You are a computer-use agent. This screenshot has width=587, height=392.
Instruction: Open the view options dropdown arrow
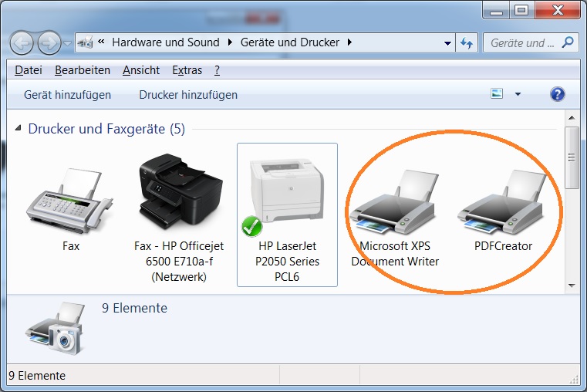518,94
